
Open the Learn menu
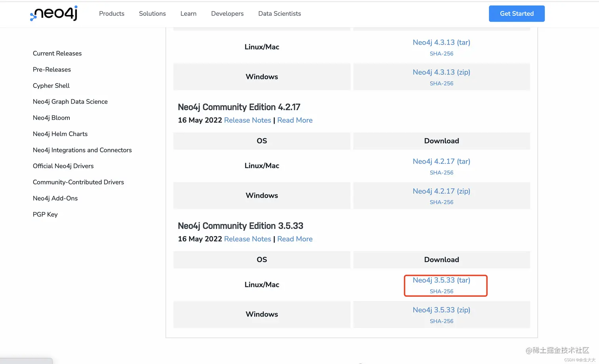pyautogui.click(x=189, y=13)
